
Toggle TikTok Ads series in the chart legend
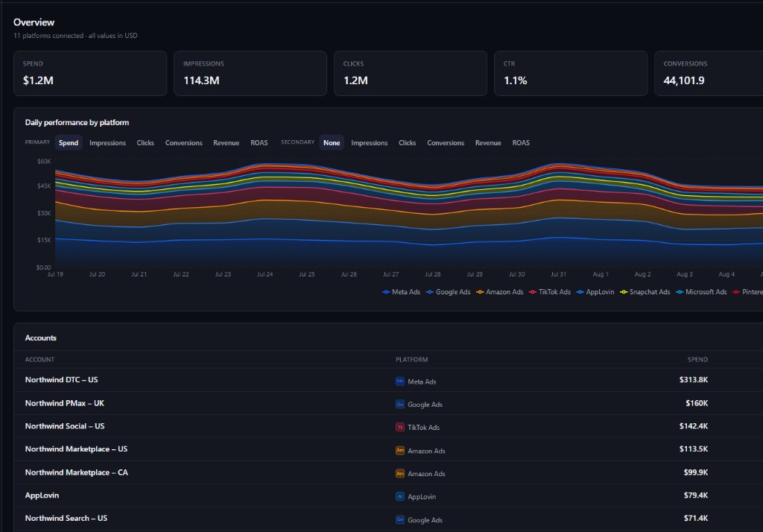coord(549,292)
